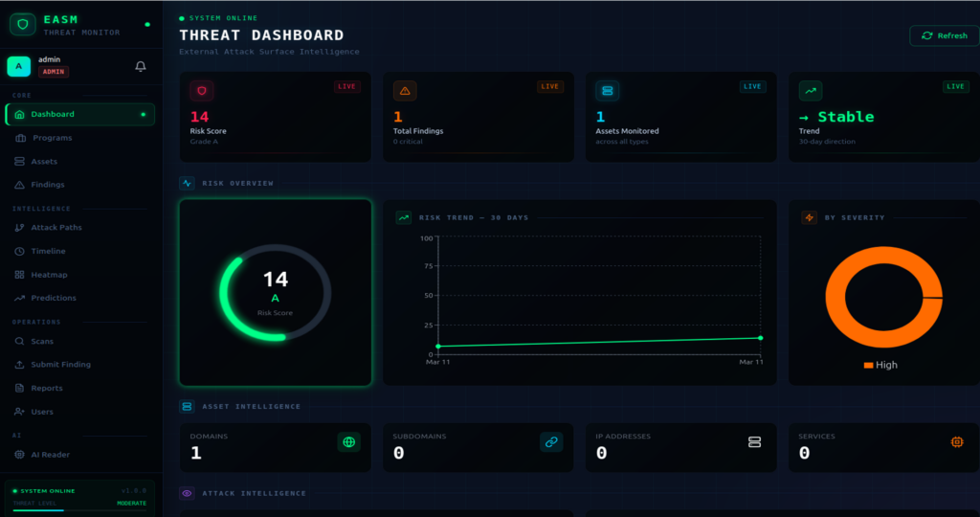980x517 pixels.
Task: Open AI Reader from the sidebar
Action: click(x=50, y=455)
